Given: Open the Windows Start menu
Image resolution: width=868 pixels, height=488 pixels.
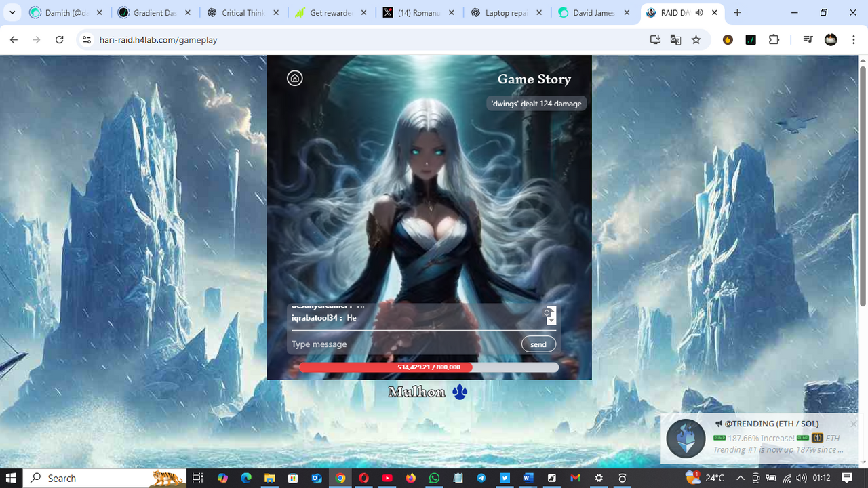Looking at the screenshot, I should (x=11, y=478).
